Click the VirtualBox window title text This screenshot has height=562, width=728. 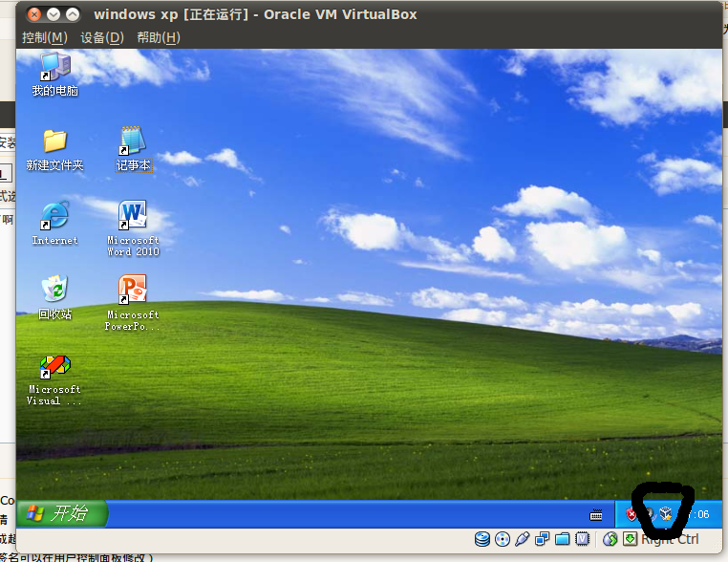(255, 14)
